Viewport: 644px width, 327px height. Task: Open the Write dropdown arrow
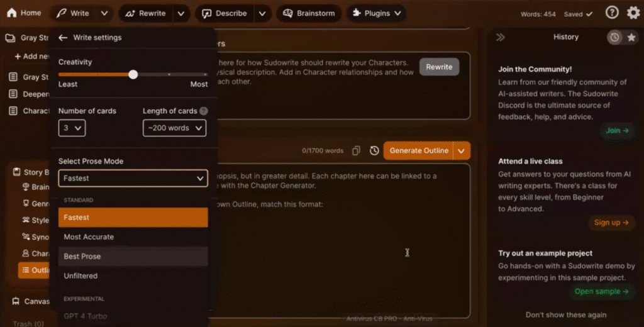104,13
